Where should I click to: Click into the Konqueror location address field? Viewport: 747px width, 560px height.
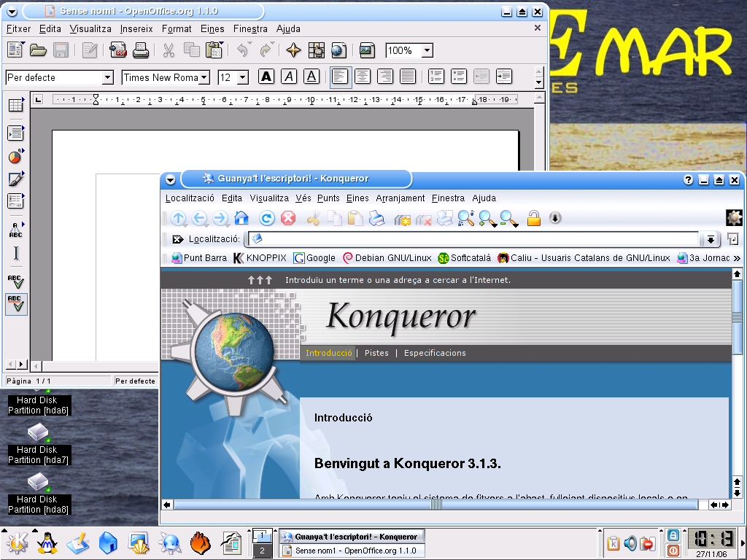[474, 239]
